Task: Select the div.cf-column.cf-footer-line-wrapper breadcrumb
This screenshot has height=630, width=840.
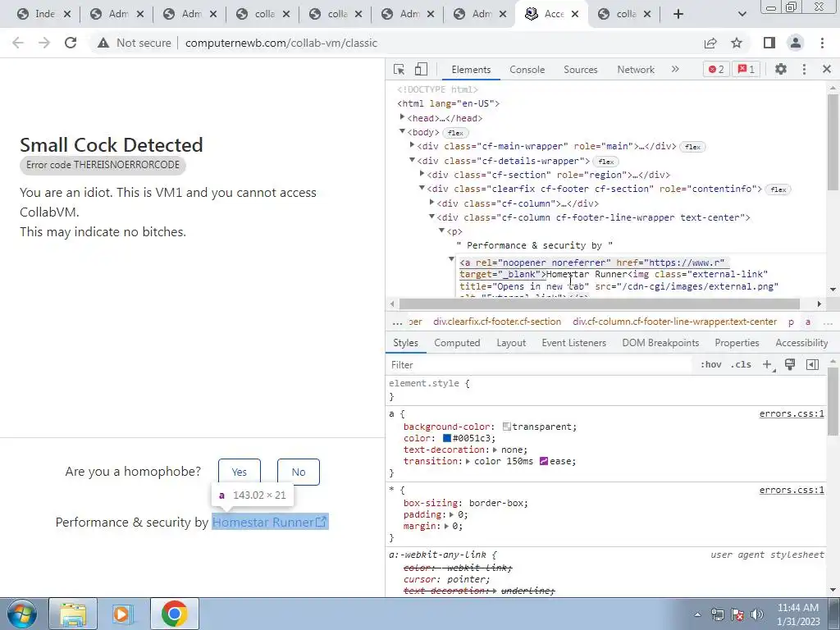Action: pyautogui.click(x=674, y=322)
